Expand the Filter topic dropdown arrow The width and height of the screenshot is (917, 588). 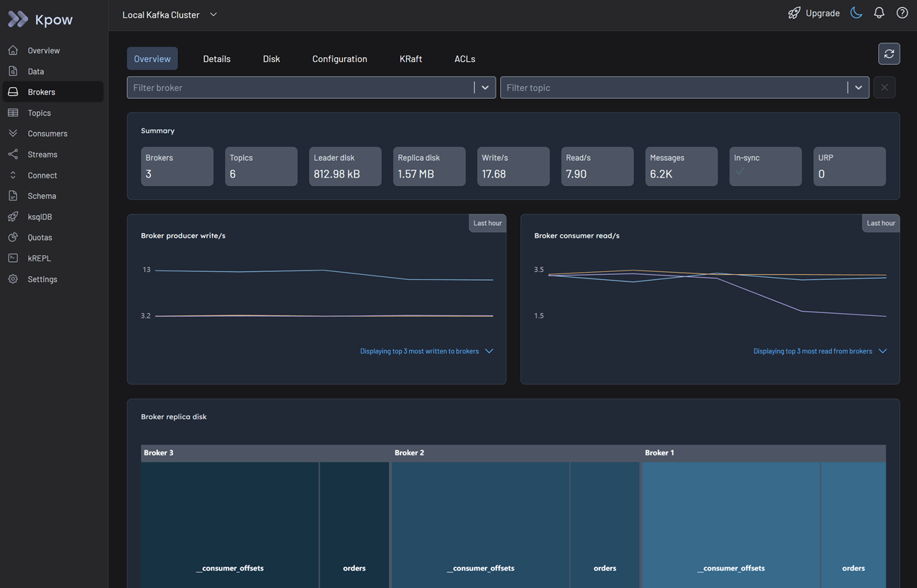point(859,87)
